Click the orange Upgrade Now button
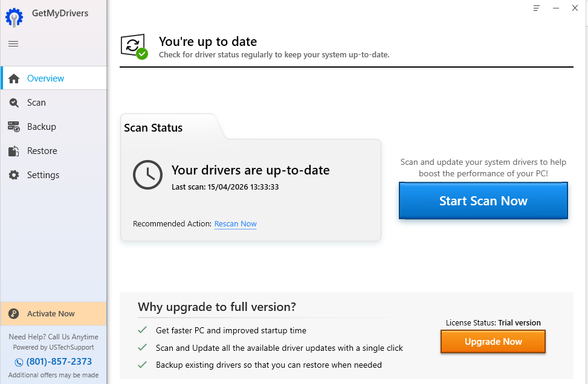The image size is (588, 384). pos(493,342)
